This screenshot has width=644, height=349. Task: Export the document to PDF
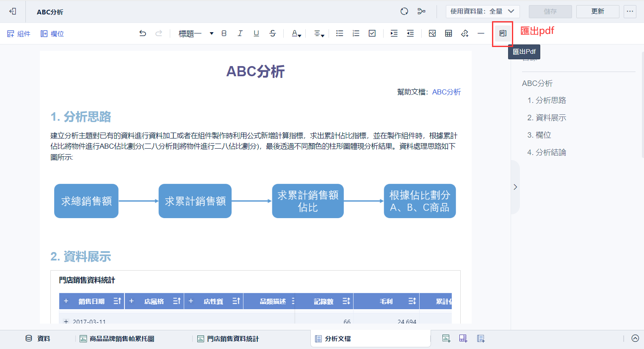click(x=503, y=33)
